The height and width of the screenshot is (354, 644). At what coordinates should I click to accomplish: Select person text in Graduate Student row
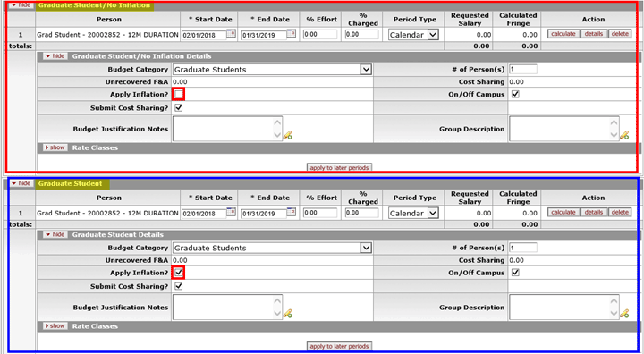[x=107, y=213]
